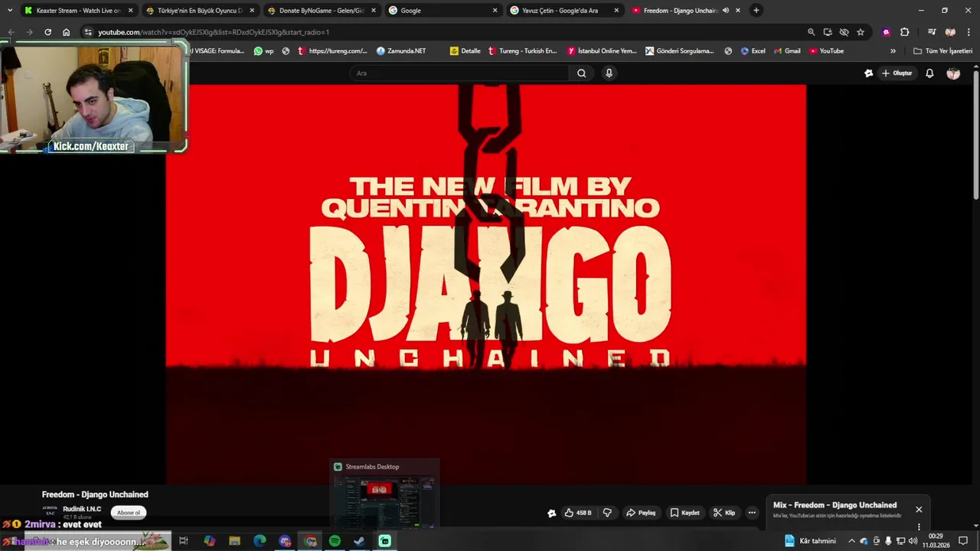This screenshot has width=980, height=551.
Task: Open the YouTube bookmark
Action: coord(826,51)
